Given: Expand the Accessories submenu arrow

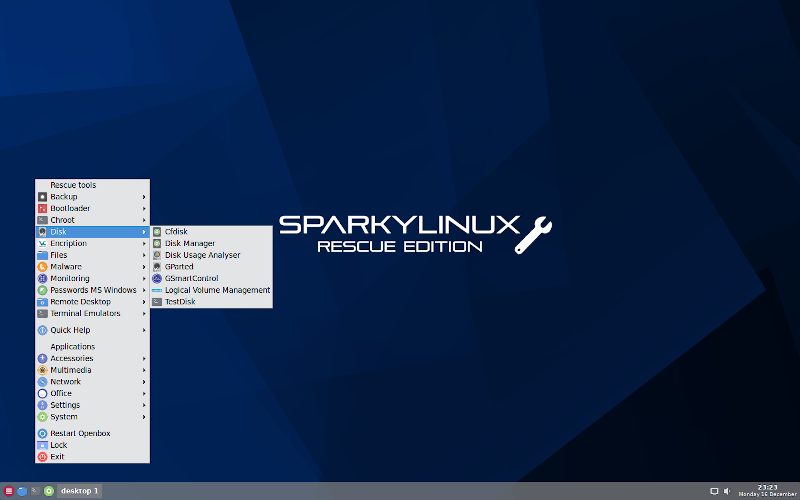Looking at the screenshot, I should pyautogui.click(x=144, y=359).
